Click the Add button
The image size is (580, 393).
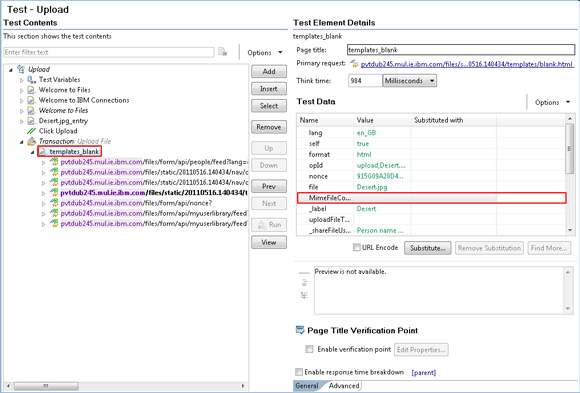point(269,71)
